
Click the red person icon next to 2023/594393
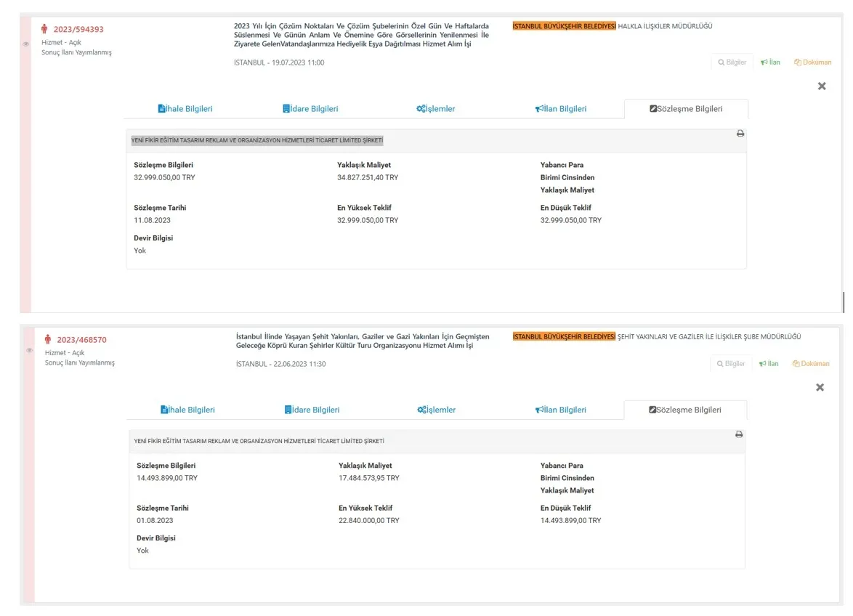pos(44,29)
